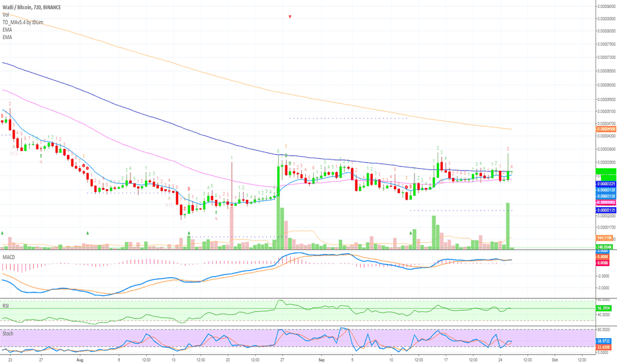The image size is (617, 364).
Task: Click the 0.00004700 price axis label
Action: (x=607, y=123)
